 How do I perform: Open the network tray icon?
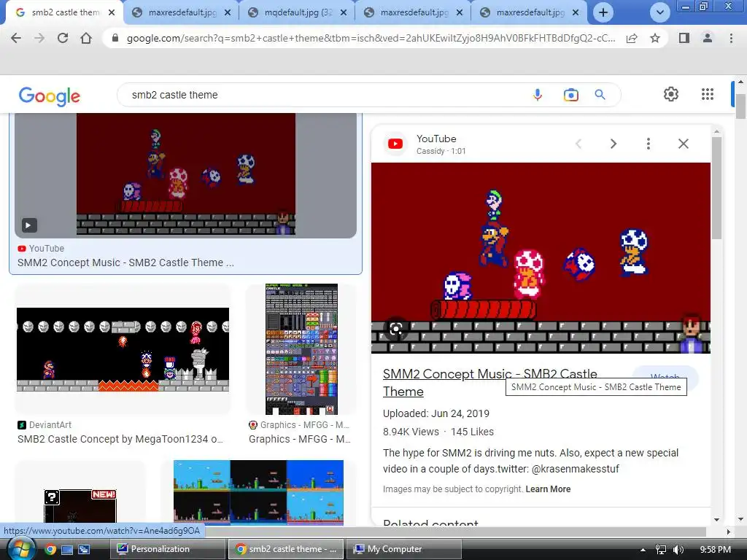[661, 550]
